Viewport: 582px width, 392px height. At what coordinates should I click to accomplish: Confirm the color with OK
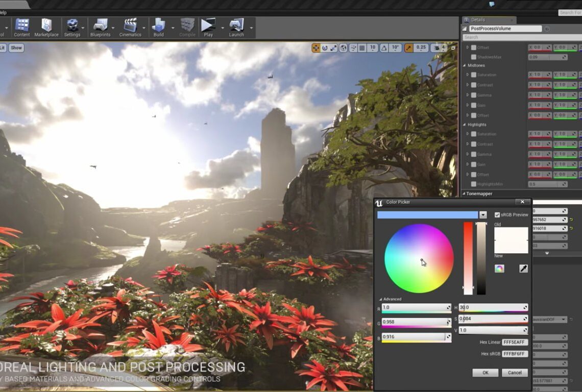pos(484,373)
